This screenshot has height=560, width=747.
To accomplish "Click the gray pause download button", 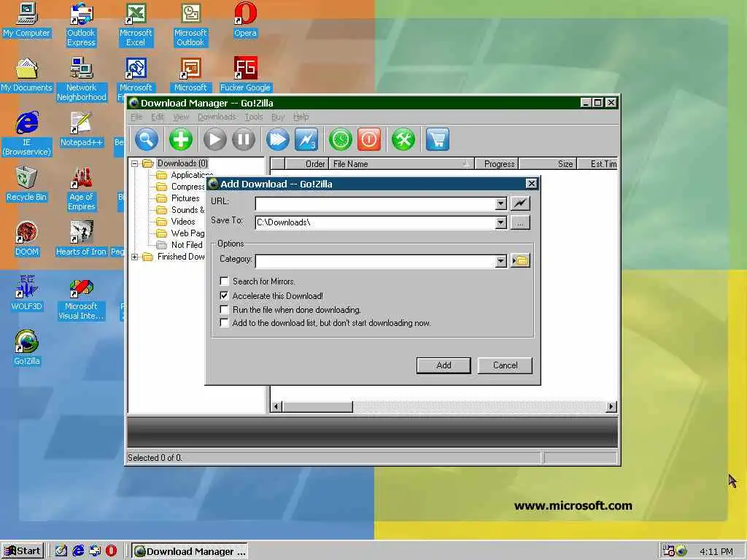I will point(244,139).
